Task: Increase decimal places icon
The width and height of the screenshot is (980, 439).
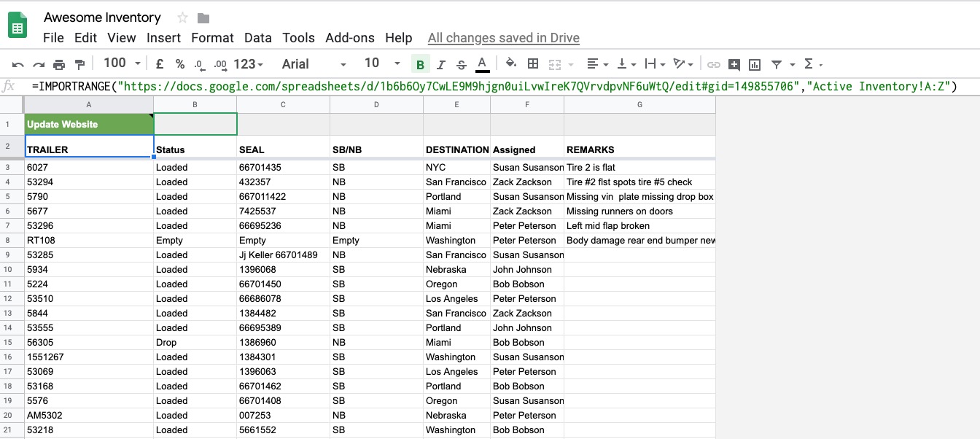Action: pos(220,64)
